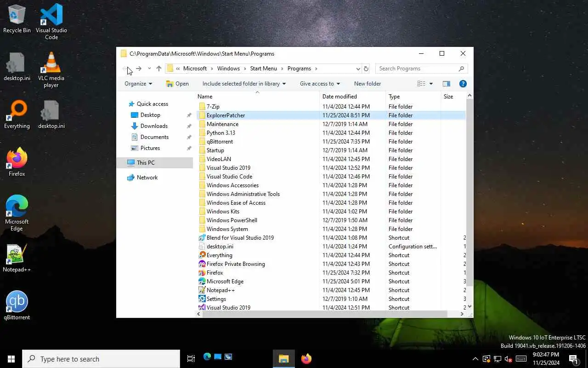
Task: Toggle the preview pane button
Action: (x=446, y=84)
